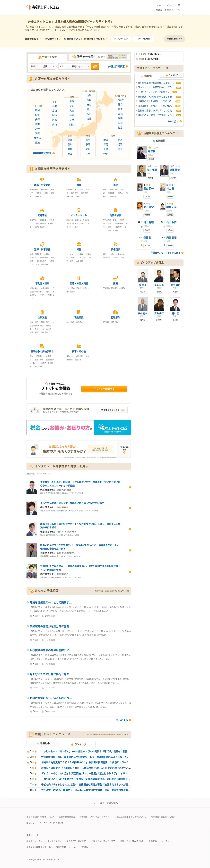This screenshot has width=210, height=868.
Task: Click the 国際・外国人問題 globe icon
Action: [x=79, y=278]
